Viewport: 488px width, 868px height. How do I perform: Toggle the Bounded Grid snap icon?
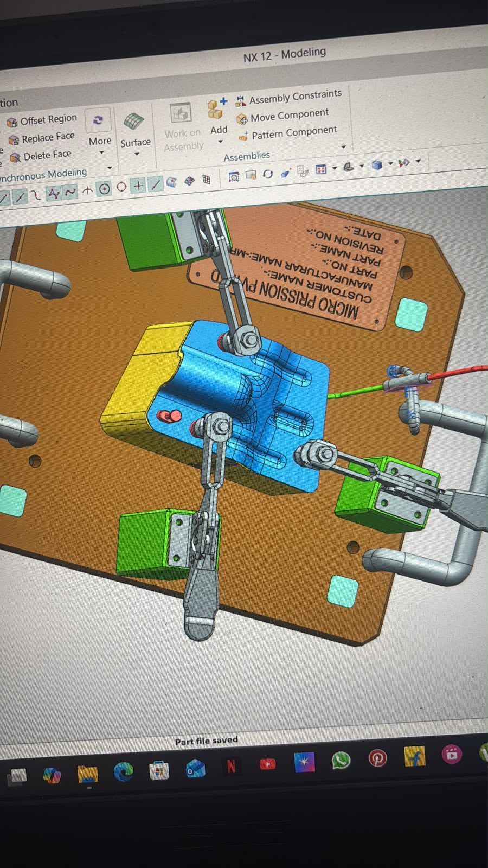tap(206, 180)
